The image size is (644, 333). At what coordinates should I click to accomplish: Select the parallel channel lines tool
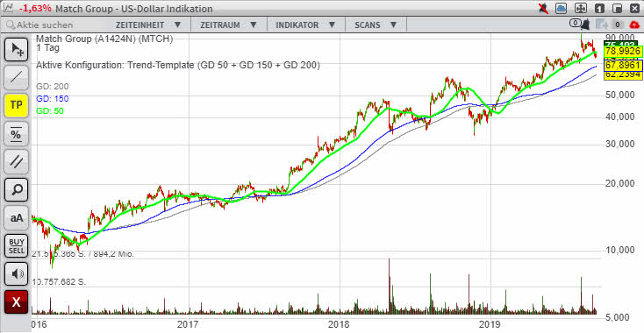coord(17,161)
